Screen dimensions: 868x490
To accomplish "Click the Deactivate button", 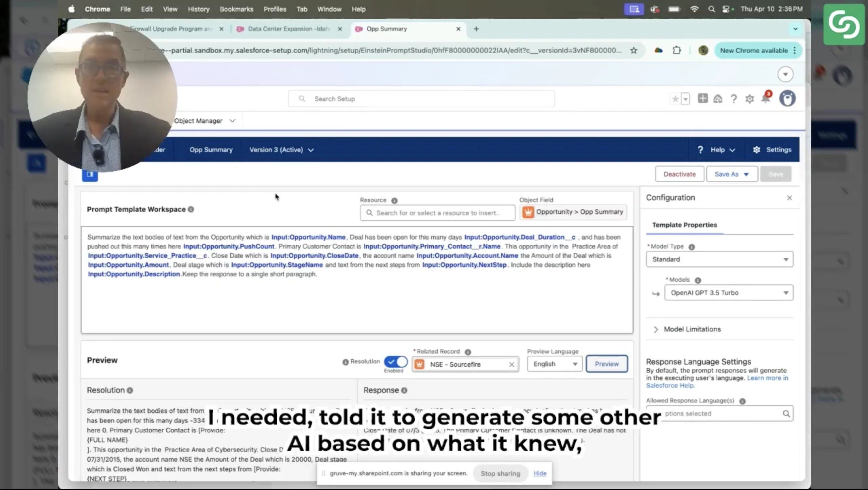I will pyautogui.click(x=679, y=174).
